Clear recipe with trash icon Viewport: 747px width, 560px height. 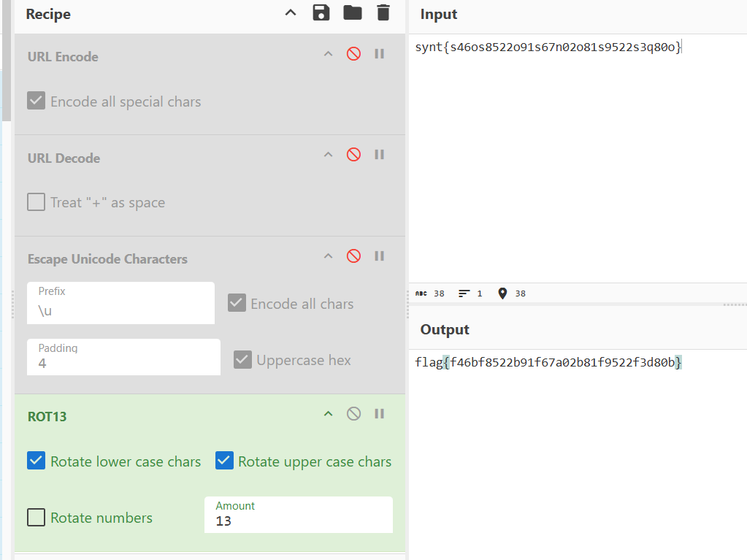coord(383,12)
